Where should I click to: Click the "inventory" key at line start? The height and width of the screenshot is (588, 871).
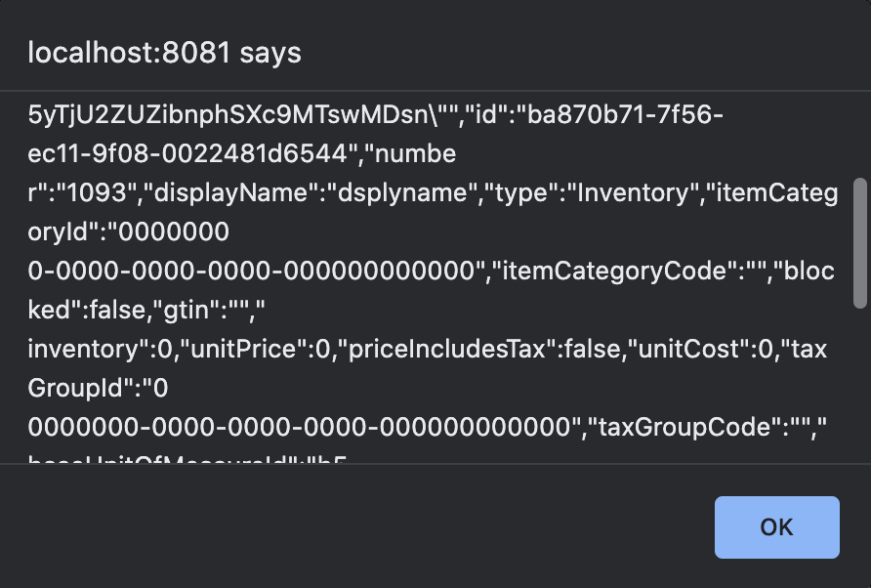(x=75, y=349)
